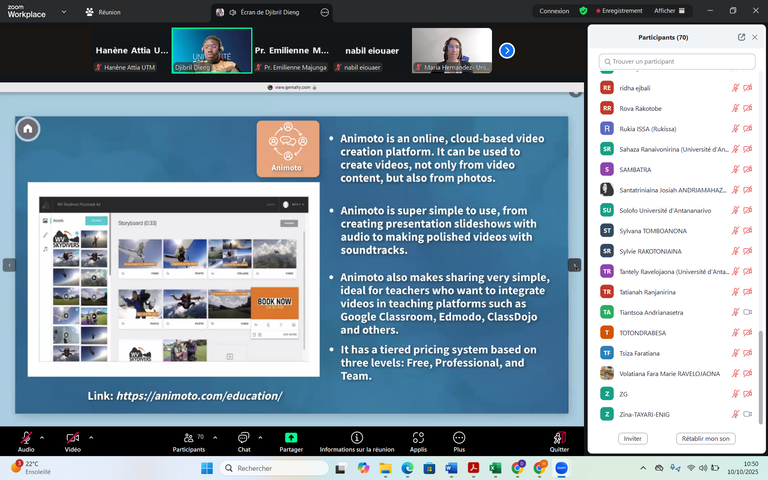768x480 pixels.
Task: Open the Chat button in the toolbar
Action: (x=244, y=441)
